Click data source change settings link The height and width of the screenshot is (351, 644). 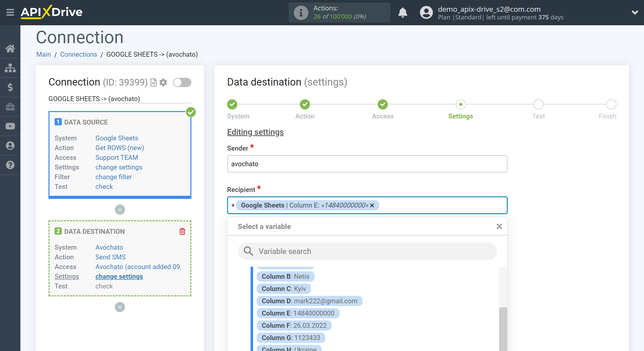(x=119, y=167)
